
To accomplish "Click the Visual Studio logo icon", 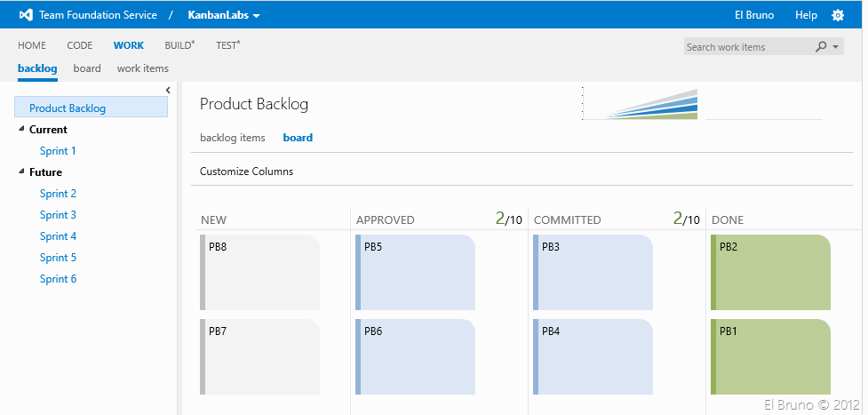I will [x=25, y=15].
